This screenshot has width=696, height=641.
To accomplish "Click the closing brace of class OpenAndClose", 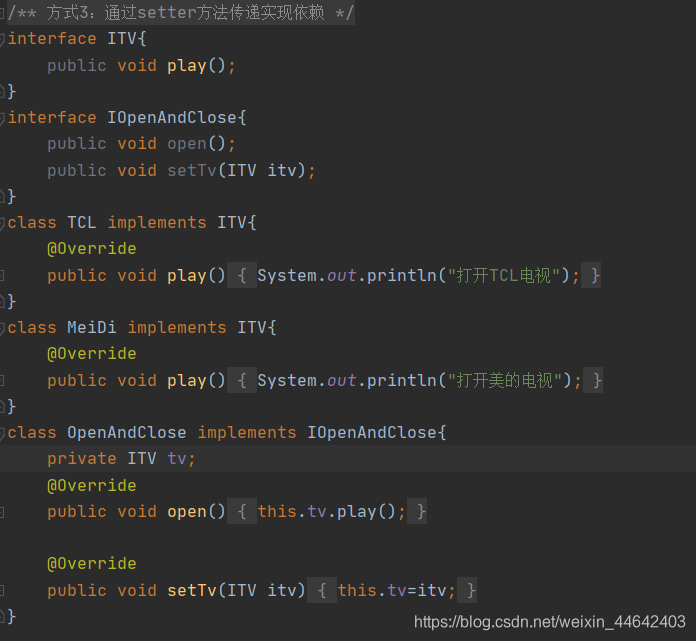I will click(12, 617).
